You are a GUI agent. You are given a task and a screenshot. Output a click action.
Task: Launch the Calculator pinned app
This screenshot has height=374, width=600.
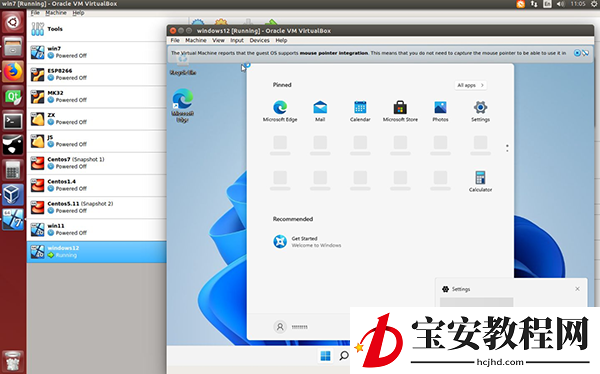[480, 181]
